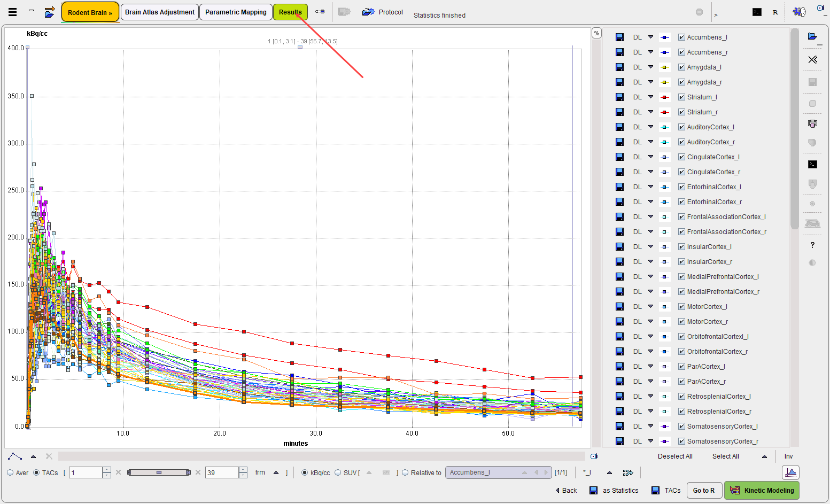830x504 pixels.
Task: Click the curve list vertical scrollbar
Action: pos(794,128)
